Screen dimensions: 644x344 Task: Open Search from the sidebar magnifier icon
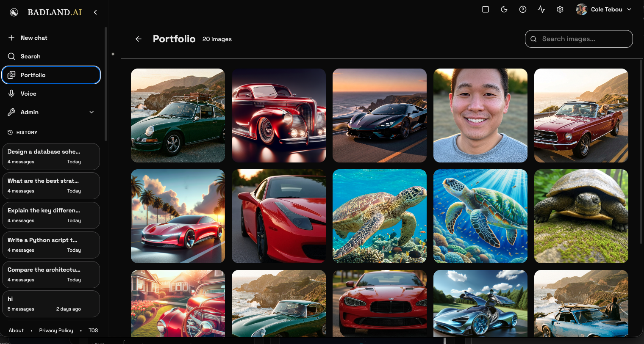[11, 56]
